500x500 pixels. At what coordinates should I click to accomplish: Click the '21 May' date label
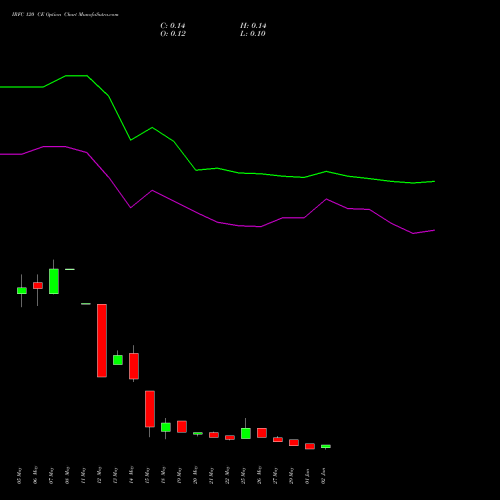coord(211,476)
